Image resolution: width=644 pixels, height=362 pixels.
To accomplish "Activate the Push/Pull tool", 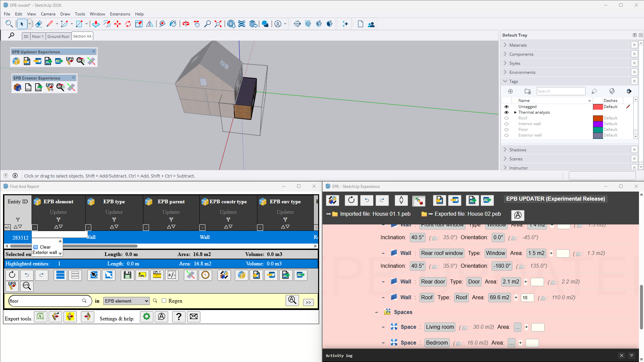I will [96, 24].
